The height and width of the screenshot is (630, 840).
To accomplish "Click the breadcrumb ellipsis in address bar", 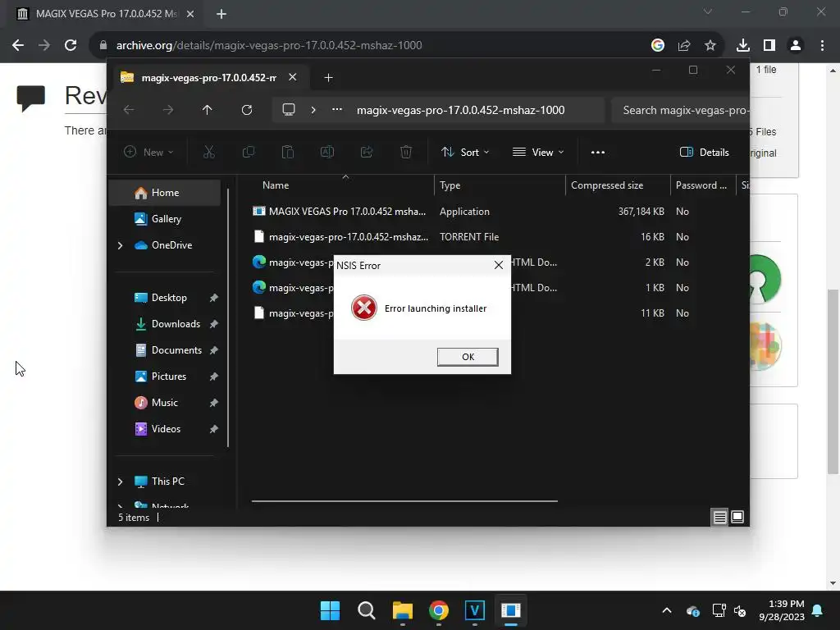I will [x=337, y=109].
